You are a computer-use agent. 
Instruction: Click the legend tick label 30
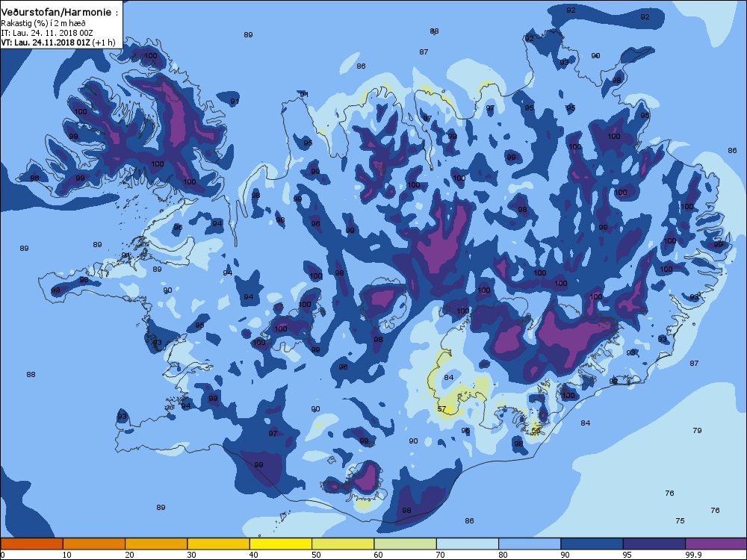tap(191, 555)
